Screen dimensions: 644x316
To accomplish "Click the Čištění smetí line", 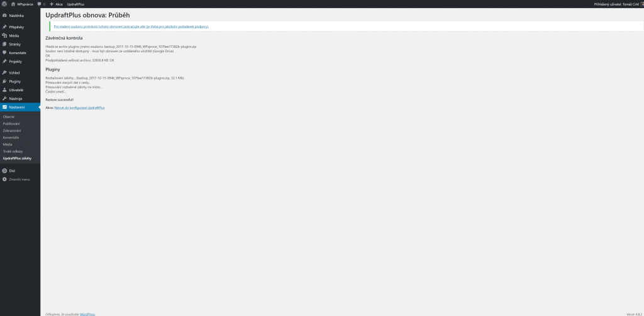I will (56, 92).
